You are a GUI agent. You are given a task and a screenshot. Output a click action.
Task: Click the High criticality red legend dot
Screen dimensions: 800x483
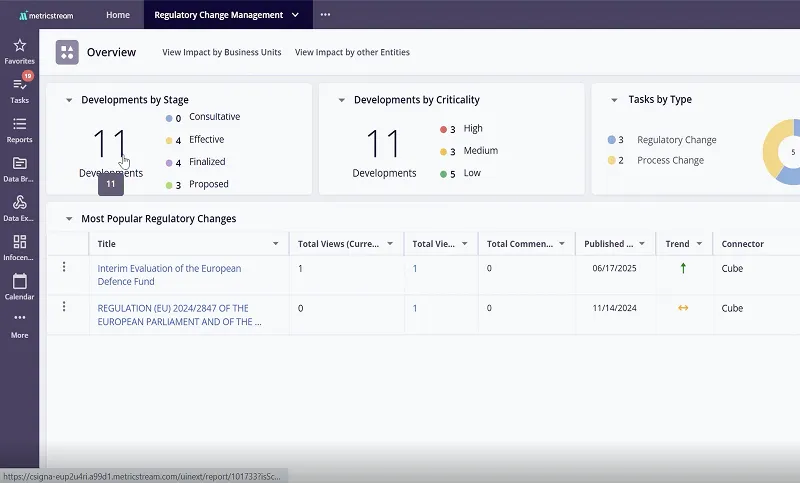click(x=444, y=129)
